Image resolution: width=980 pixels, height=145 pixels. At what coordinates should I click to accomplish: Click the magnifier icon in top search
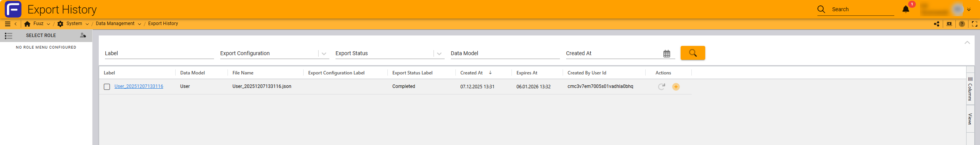click(821, 9)
